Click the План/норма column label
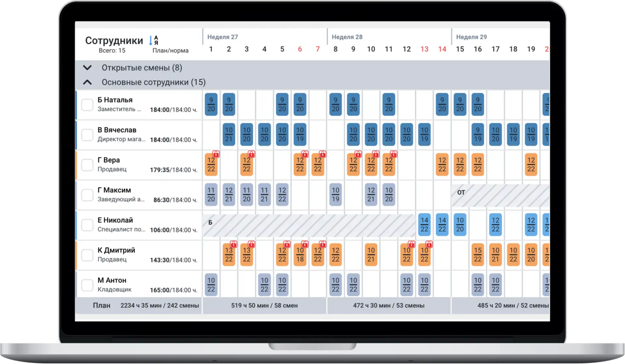Viewport: 625px width, 364px height. (x=171, y=50)
